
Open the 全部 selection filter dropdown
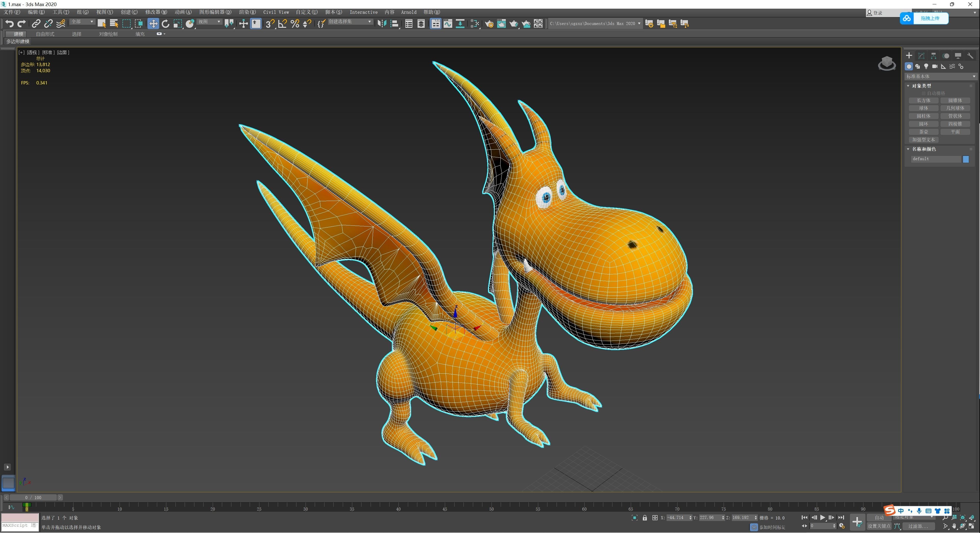pyautogui.click(x=82, y=22)
